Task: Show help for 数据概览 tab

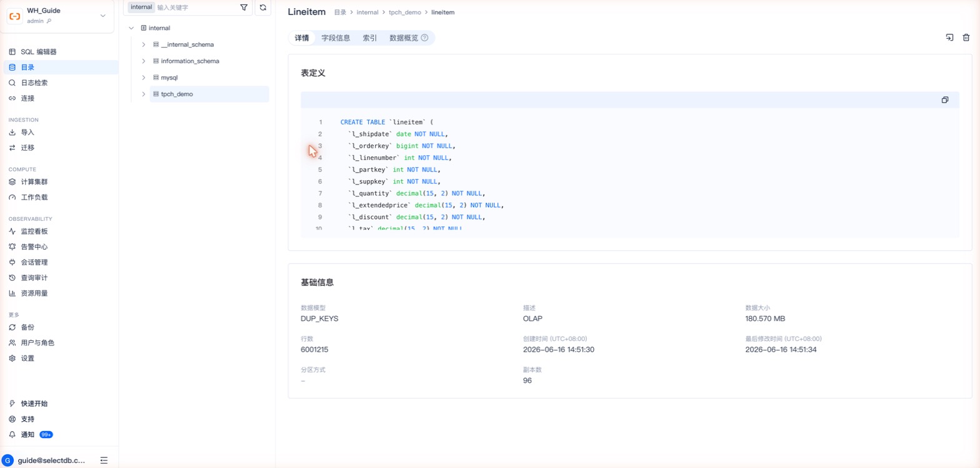Action: pos(424,38)
